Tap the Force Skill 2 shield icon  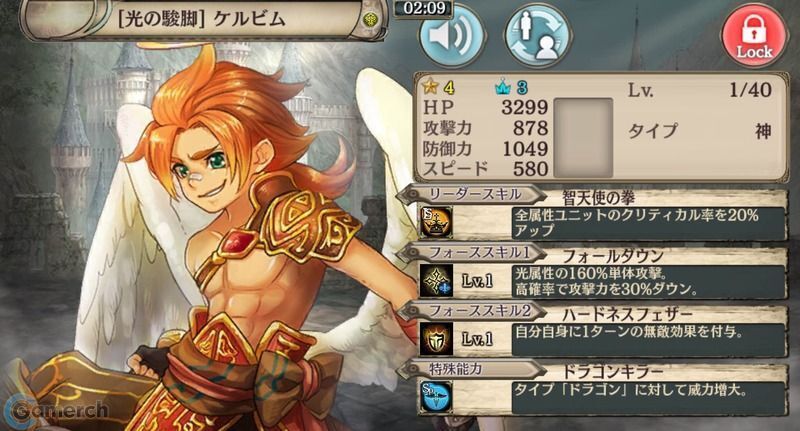click(x=436, y=339)
